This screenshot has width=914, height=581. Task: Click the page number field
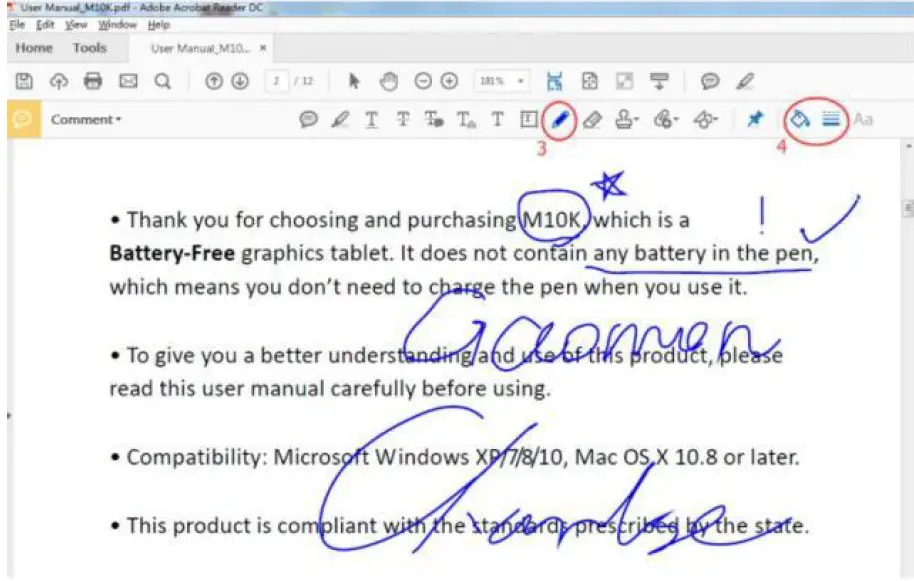click(277, 81)
